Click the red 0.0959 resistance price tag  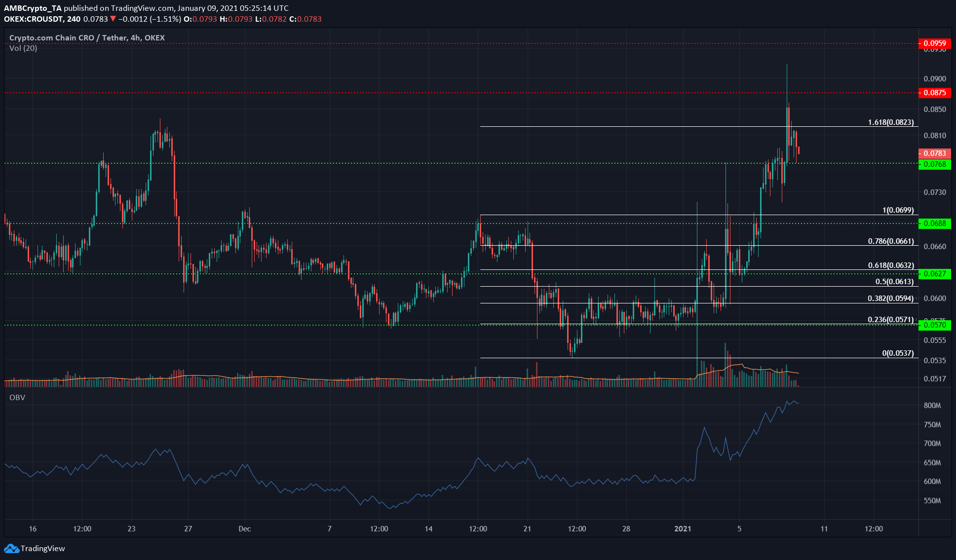934,43
